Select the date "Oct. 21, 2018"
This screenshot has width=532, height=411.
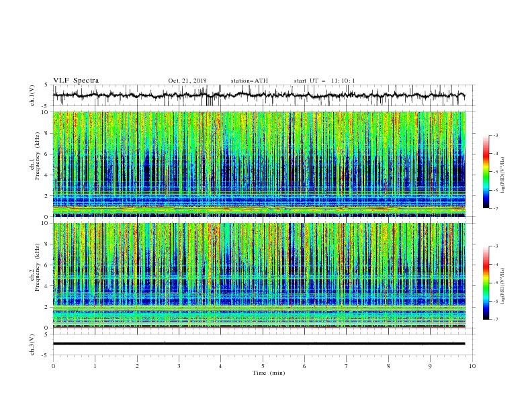coord(187,81)
